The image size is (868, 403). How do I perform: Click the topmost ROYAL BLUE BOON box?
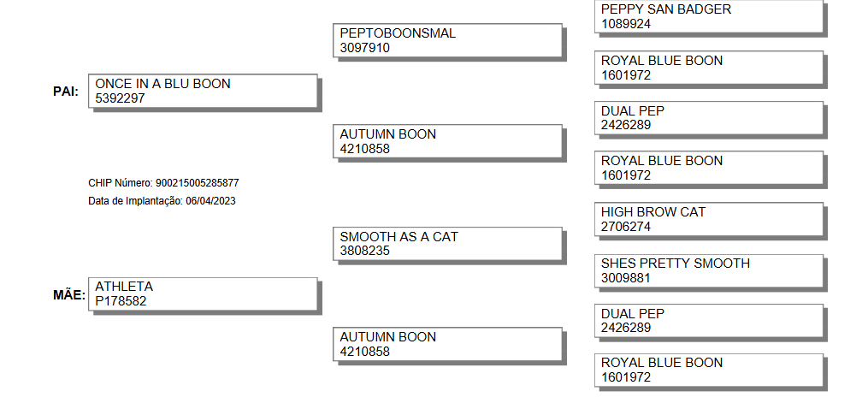point(709,68)
